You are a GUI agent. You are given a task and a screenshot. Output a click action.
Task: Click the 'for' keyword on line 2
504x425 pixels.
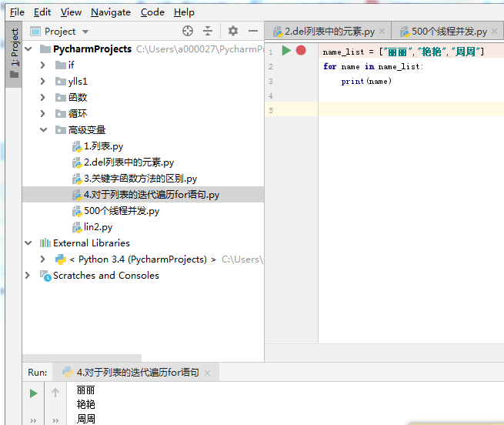tap(330, 66)
